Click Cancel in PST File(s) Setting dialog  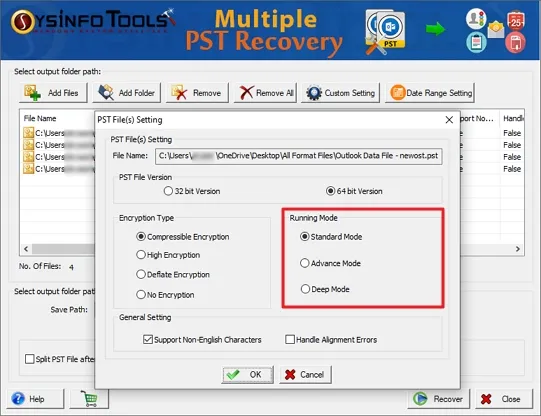pos(305,375)
